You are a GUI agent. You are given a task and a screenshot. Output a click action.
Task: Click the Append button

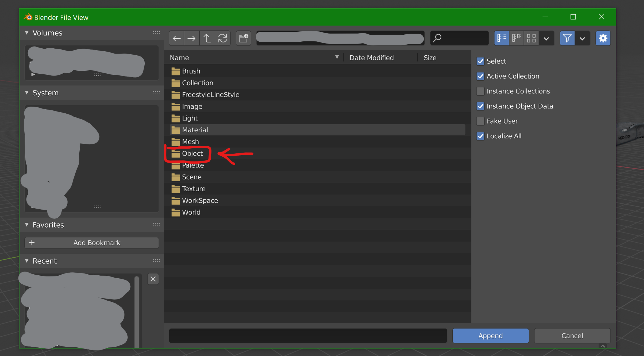[x=490, y=336]
